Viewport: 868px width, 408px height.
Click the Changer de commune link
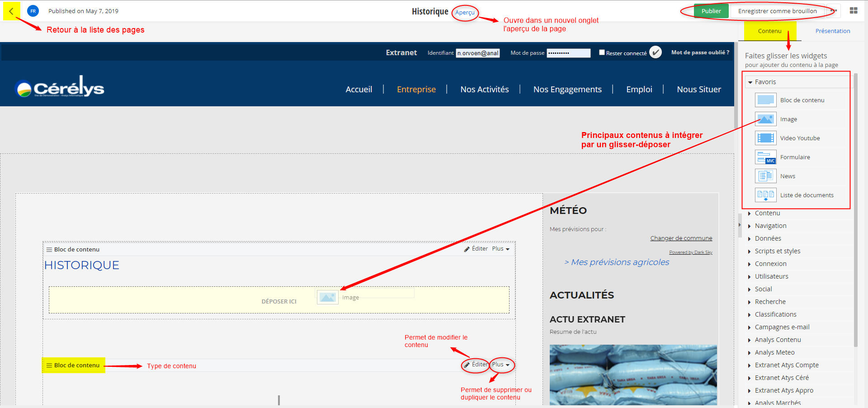click(x=681, y=238)
